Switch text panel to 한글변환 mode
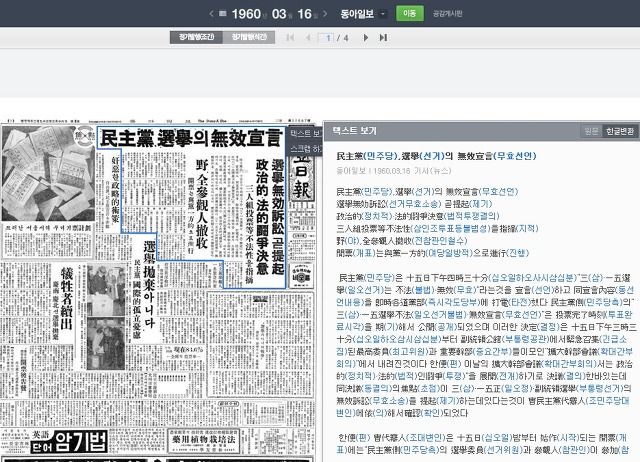The height and width of the screenshot is (462, 640). pyautogui.click(x=620, y=131)
